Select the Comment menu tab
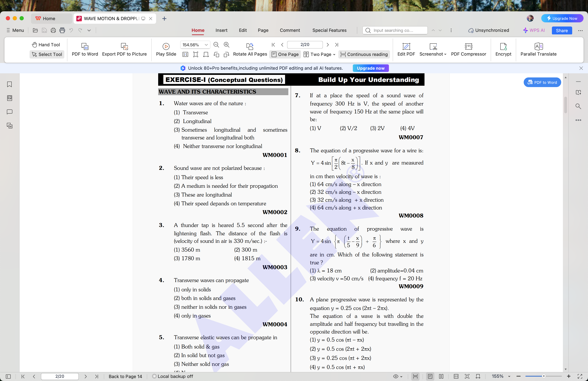Image resolution: width=588 pixels, height=381 pixels. point(290,30)
